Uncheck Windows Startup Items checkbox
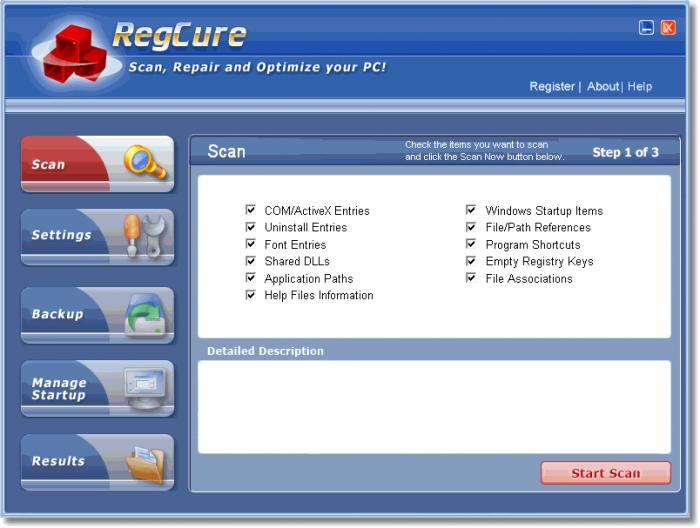Viewport: 700px width, 528px height. coord(471,210)
